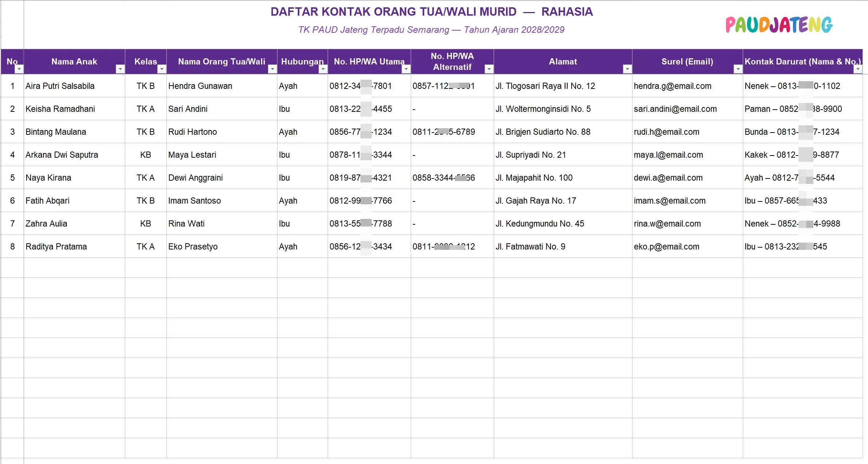This screenshot has height=464, width=868.
Task: Select address Jl. Brigjen Sudiarto No. 88
Action: tap(563, 132)
